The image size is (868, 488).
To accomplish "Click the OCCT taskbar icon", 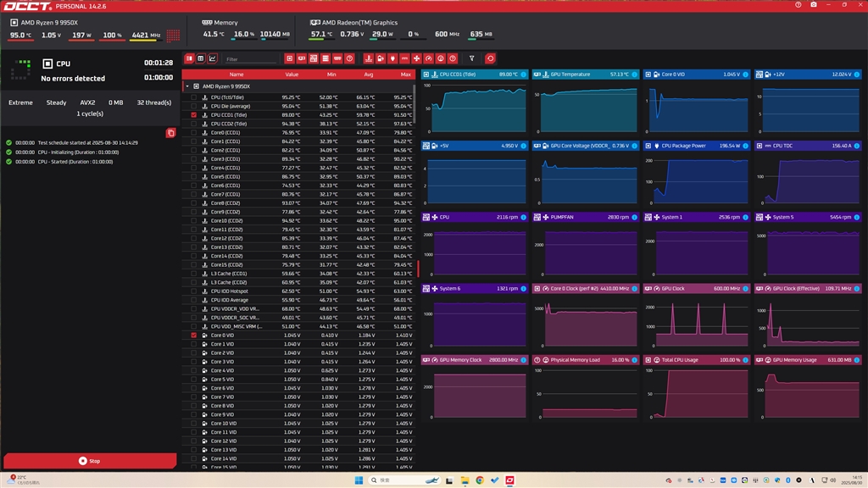I will pyautogui.click(x=509, y=480).
